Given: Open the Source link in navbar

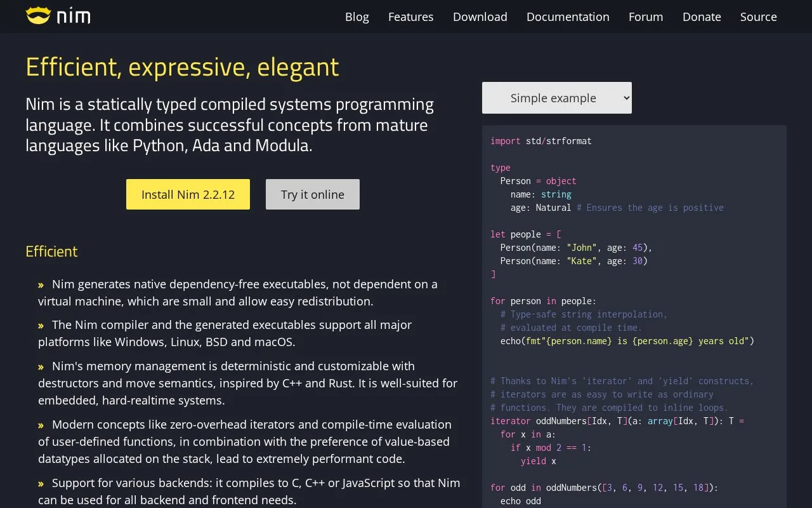Looking at the screenshot, I should [x=759, y=17].
